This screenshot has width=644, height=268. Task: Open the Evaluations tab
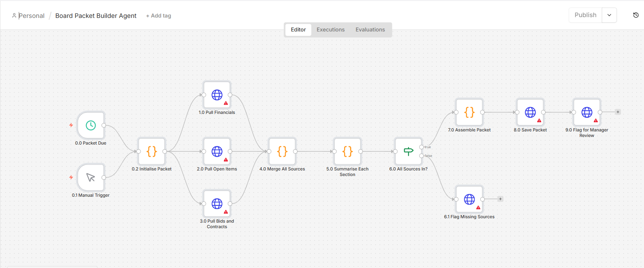click(x=370, y=29)
